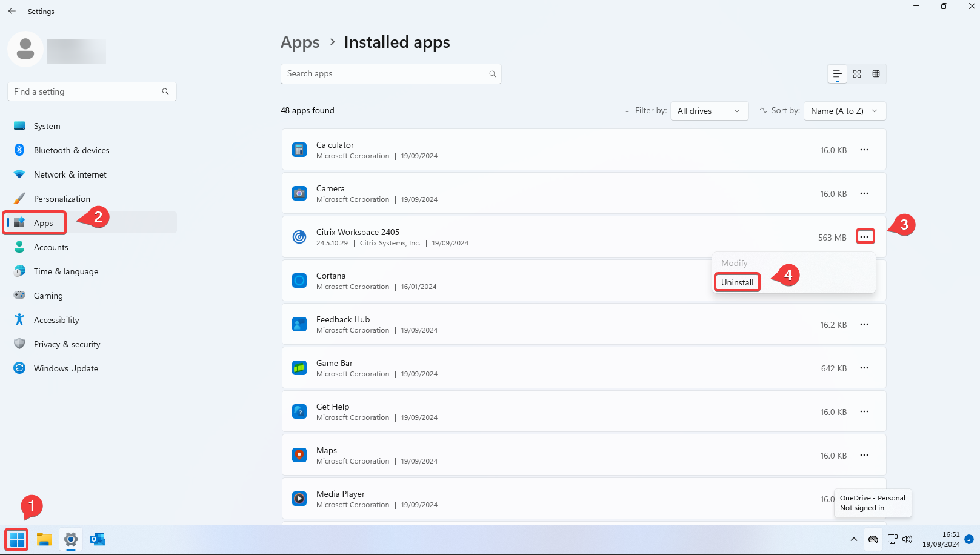Select the list view icon

837,73
